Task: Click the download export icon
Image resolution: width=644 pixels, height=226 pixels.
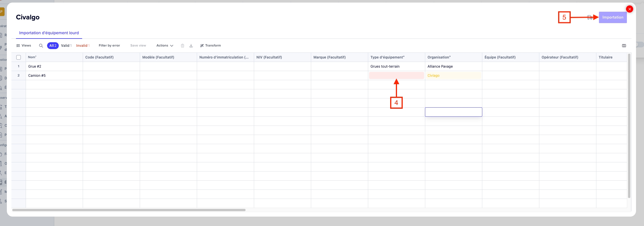Action: point(191,46)
